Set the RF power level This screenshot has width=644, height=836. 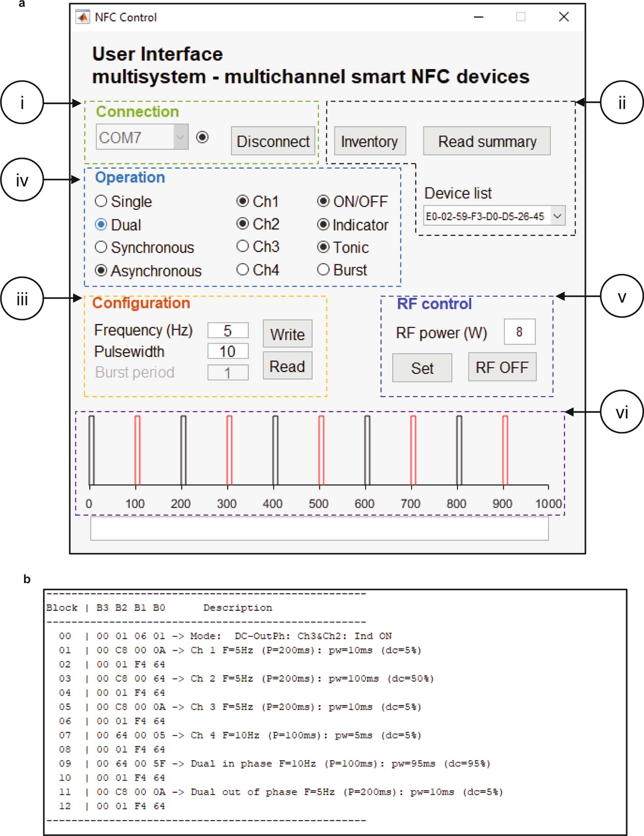(x=421, y=368)
